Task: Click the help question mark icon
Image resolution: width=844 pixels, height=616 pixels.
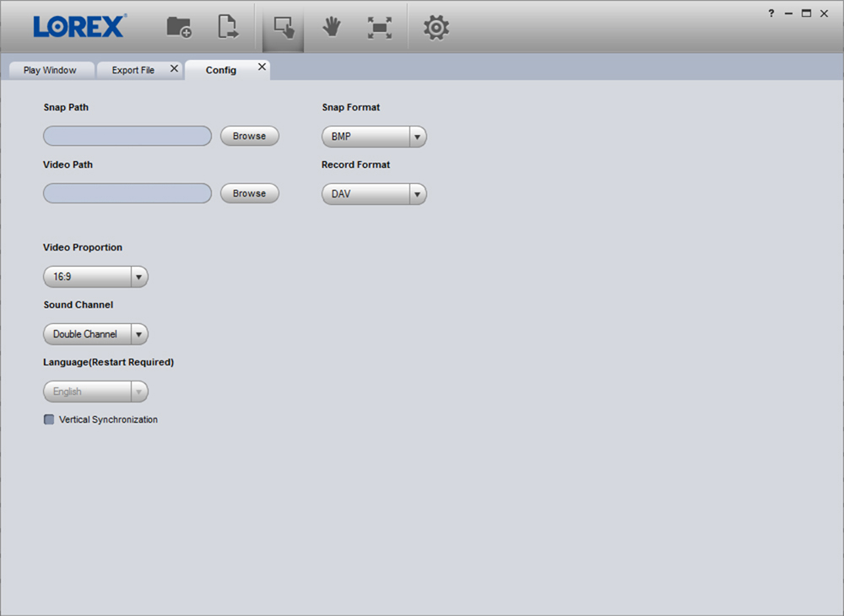Action: (x=771, y=14)
